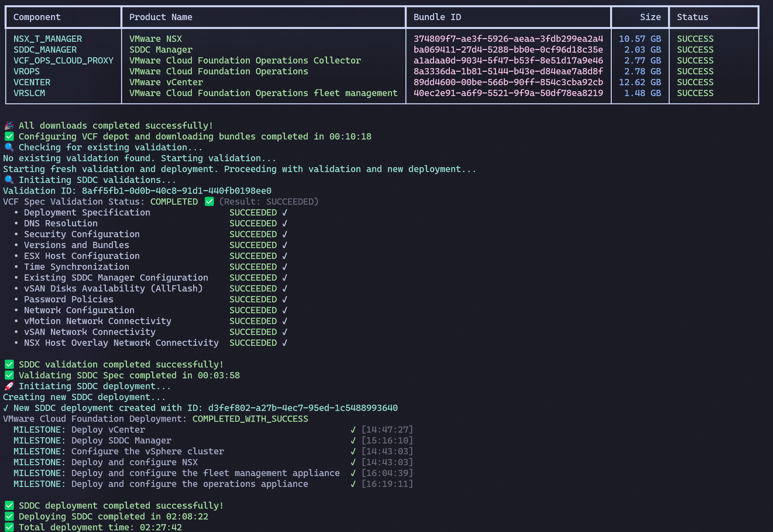Click the SDDC_MANAGER component cell

pos(45,50)
